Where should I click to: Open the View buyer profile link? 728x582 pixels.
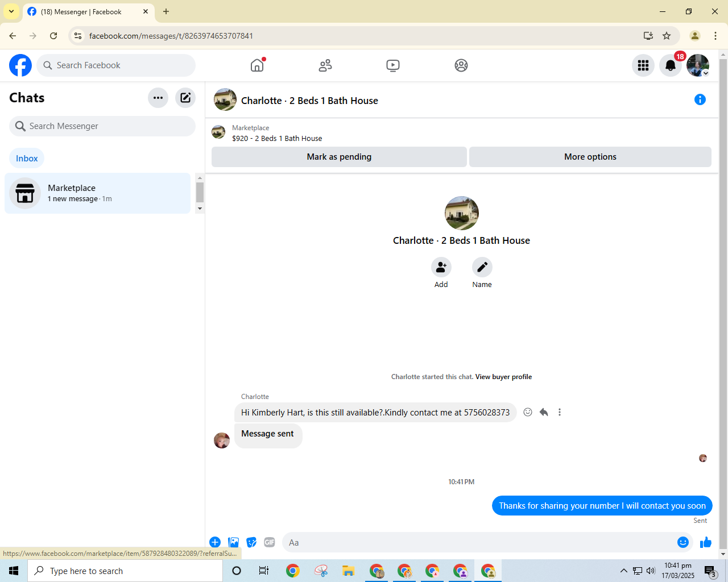click(x=503, y=377)
